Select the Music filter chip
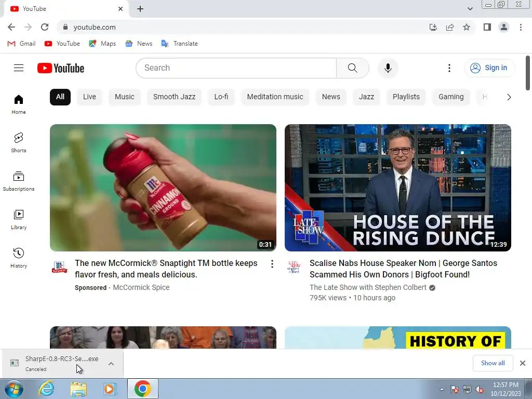Image resolution: width=532 pixels, height=399 pixels. click(x=125, y=97)
